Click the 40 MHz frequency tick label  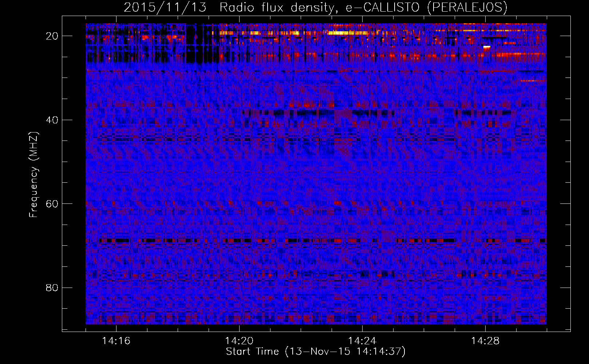coord(52,120)
